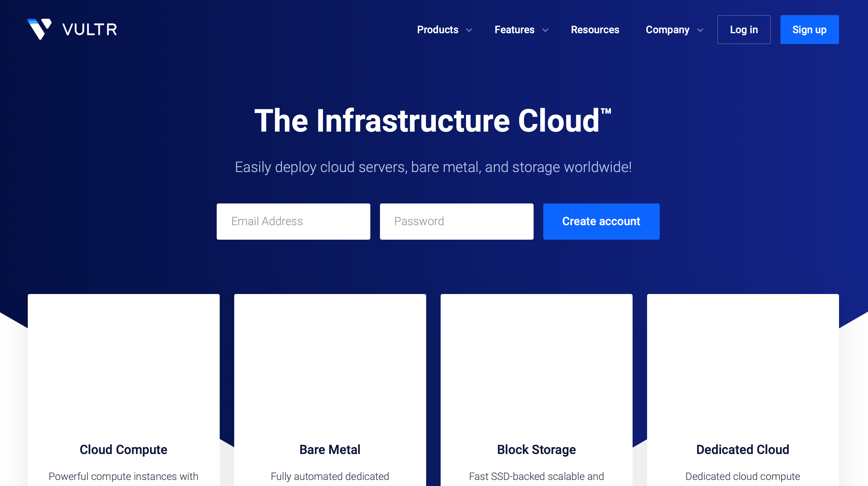Image resolution: width=868 pixels, height=486 pixels.
Task: Expand the Products dropdown chevron
Action: point(469,30)
